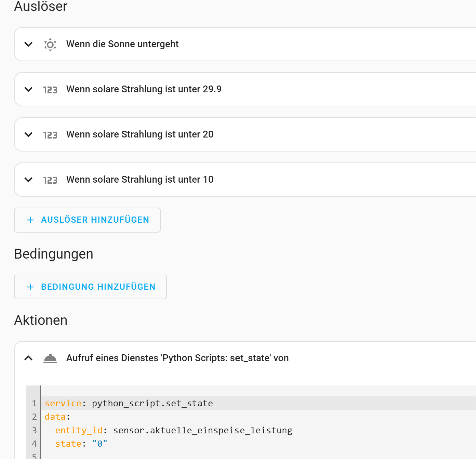Click the 'Aufruf eines Dienstes' action title
The width and height of the screenshot is (476, 459).
177,358
